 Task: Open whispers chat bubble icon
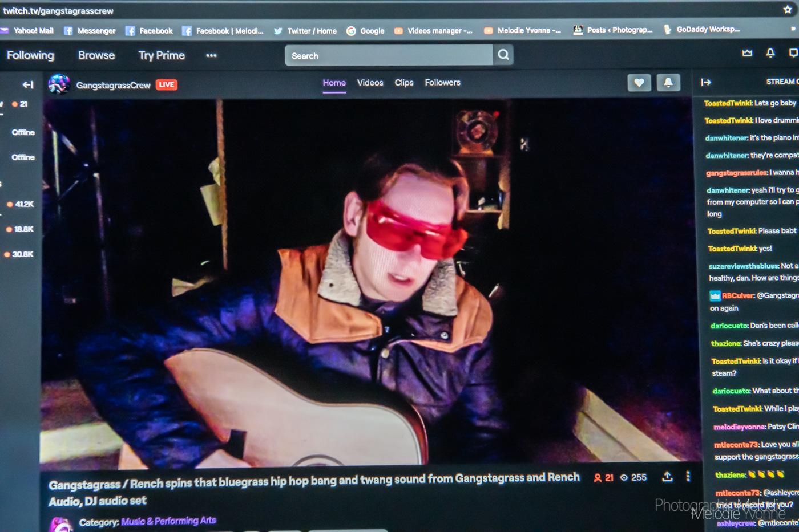(793, 53)
